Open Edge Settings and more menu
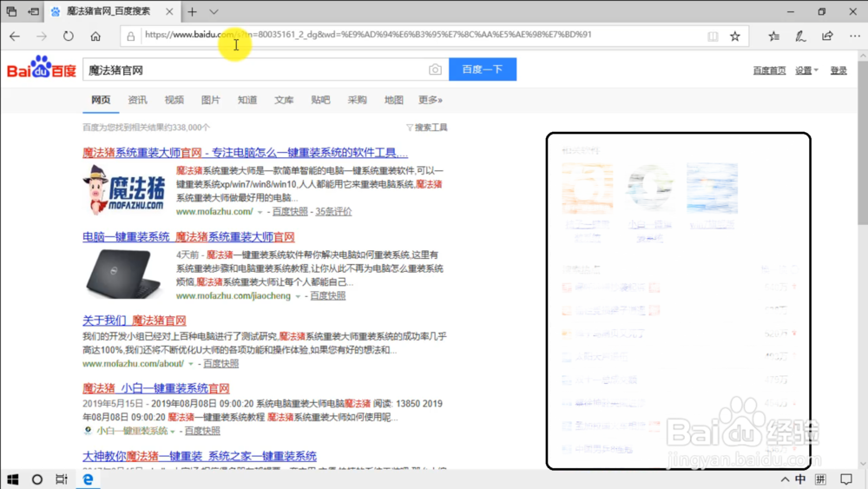The width and height of the screenshot is (868, 489). (855, 36)
